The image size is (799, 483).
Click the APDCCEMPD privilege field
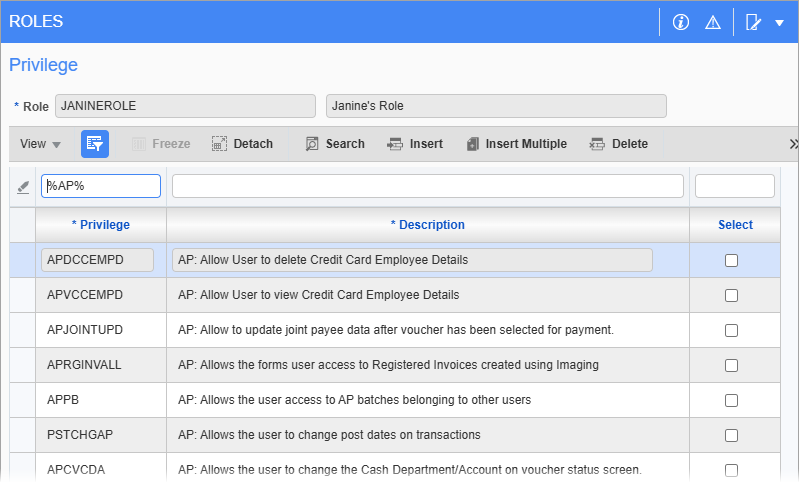(x=97, y=260)
